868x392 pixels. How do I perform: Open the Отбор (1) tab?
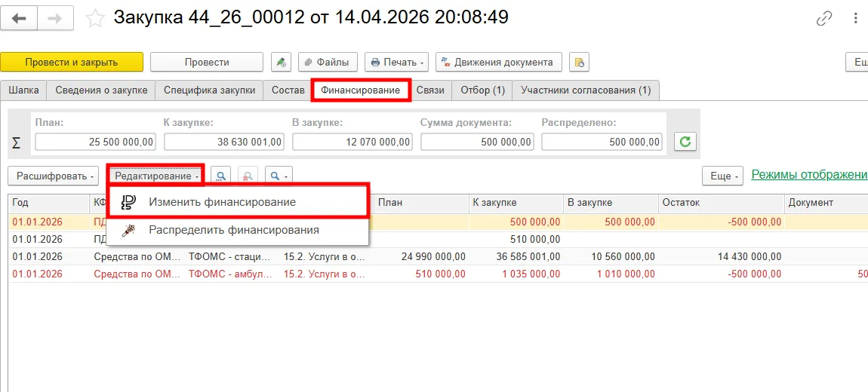[x=482, y=90]
